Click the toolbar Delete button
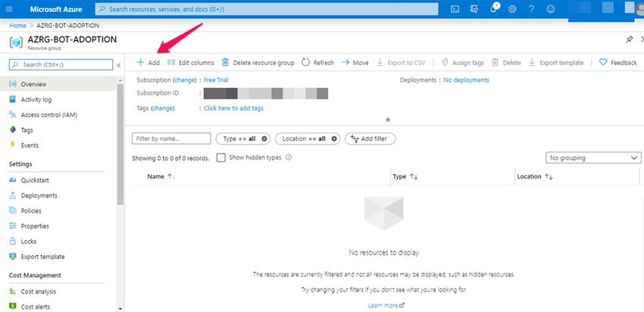The height and width of the screenshot is (312, 644). [506, 62]
